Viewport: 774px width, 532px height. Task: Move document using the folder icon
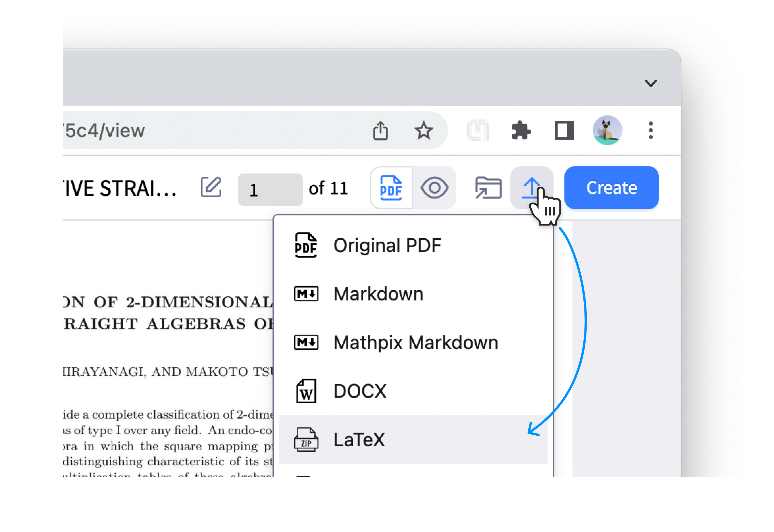click(488, 187)
